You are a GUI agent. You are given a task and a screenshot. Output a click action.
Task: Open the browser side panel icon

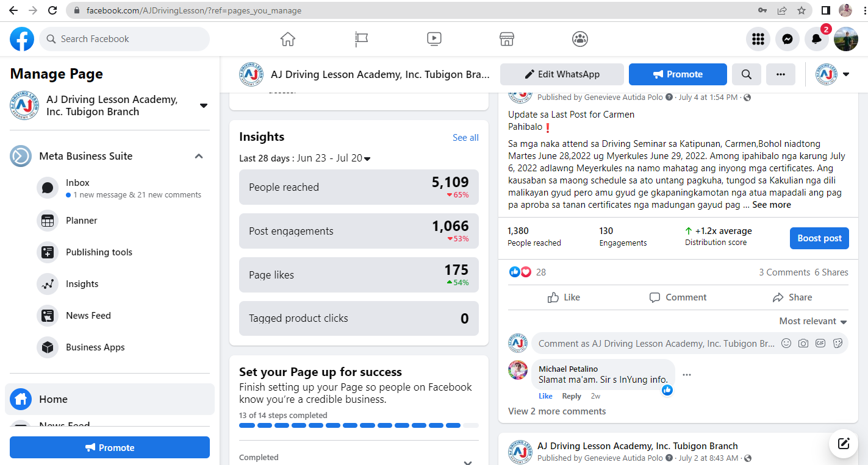point(826,10)
